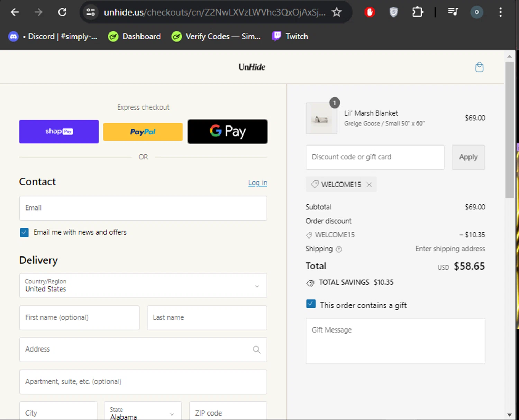This screenshot has width=519, height=420.
Task: Click the browser reload icon
Action: 62,12
